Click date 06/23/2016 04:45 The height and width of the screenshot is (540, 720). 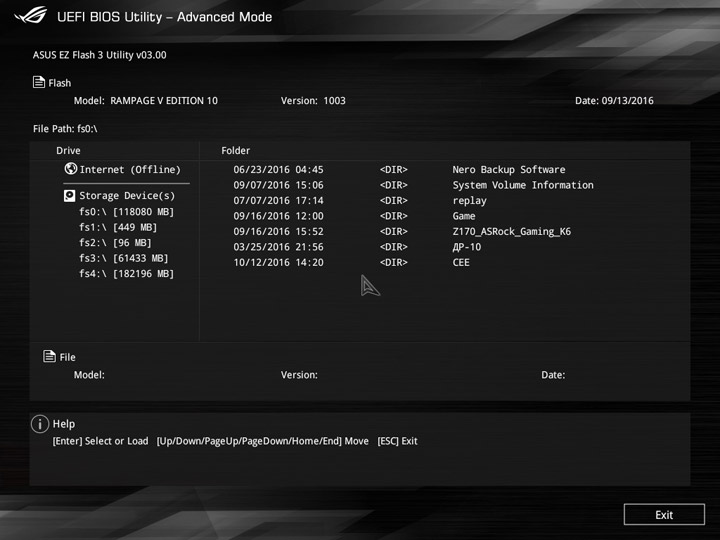(x=278, y=169)
